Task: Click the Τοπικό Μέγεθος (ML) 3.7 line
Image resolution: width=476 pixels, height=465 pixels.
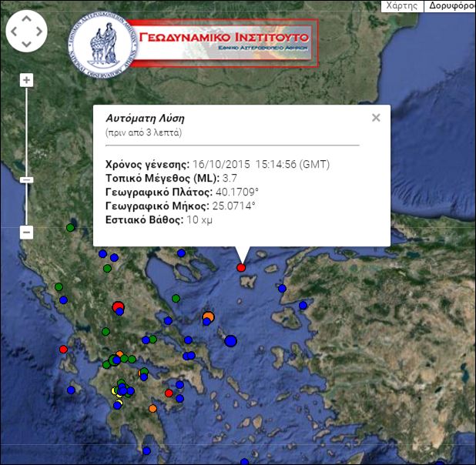Action: tap(171, 178)
